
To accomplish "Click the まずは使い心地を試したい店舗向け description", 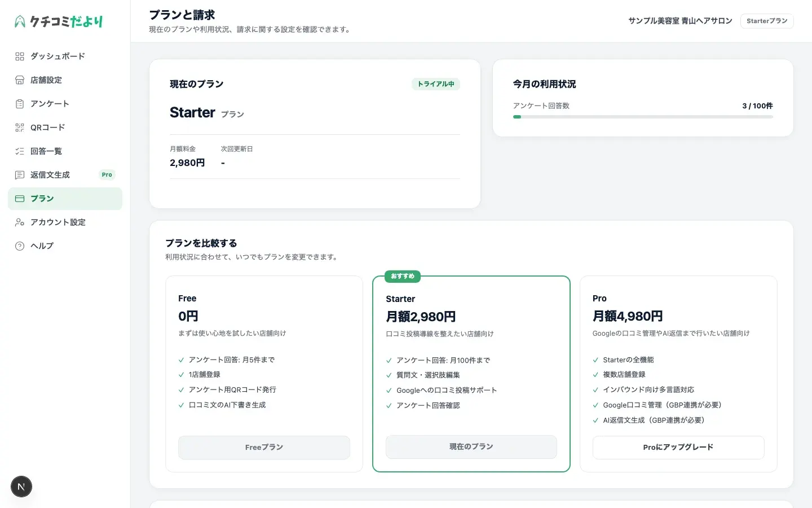I will pos(232,334).
